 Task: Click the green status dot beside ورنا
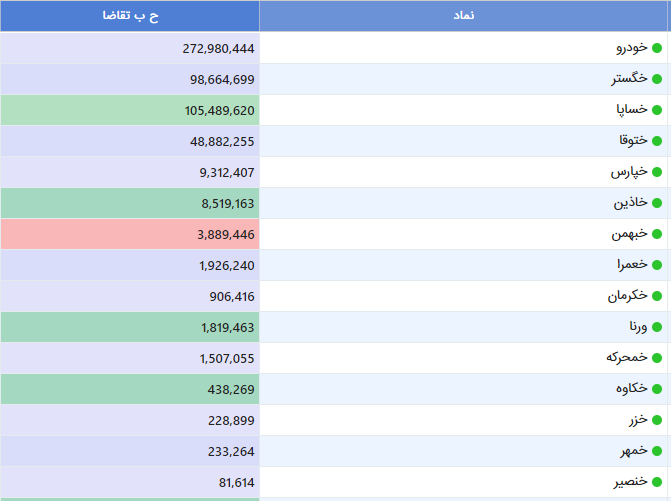(x=657, y=327)
